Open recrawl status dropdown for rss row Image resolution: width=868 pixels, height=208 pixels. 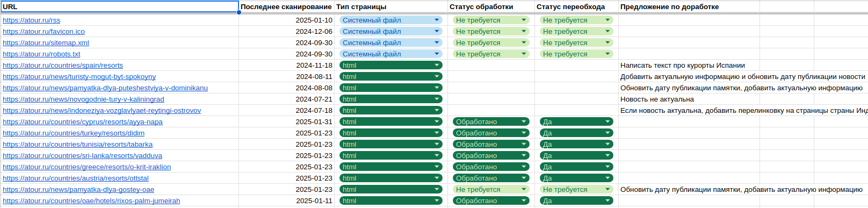point(576,20)
